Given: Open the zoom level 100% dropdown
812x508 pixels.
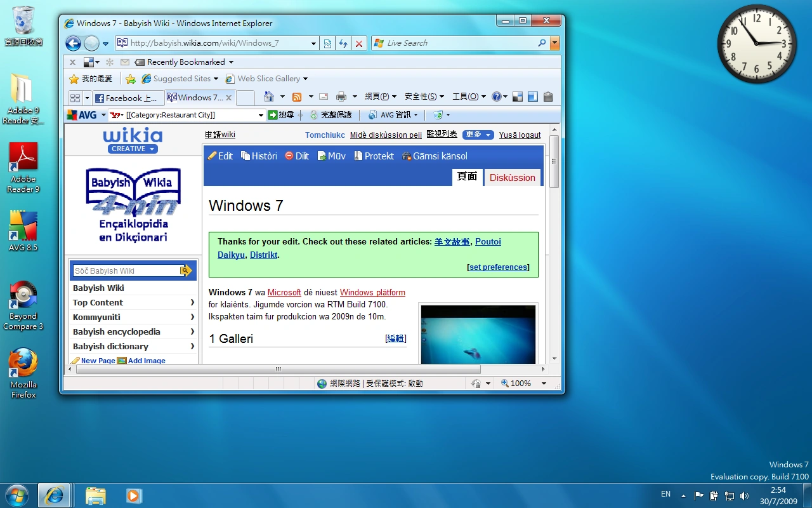Looking at the screenshot, I should [x=543, y=384].
